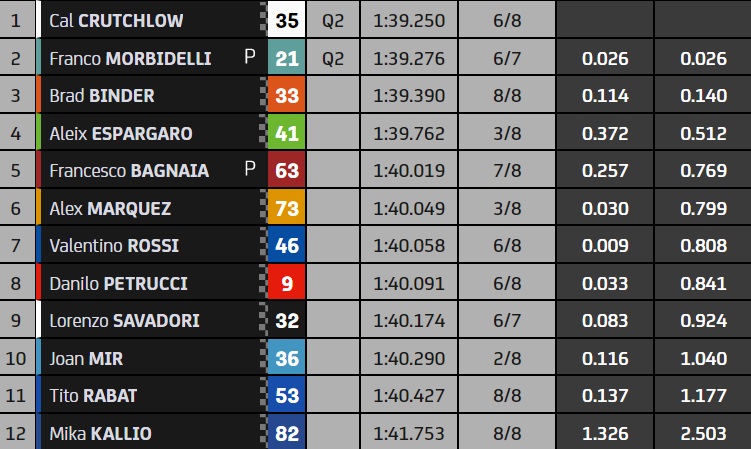Click the red number 9 badge
The height and width of the screenshot is (449, 751).
coord(286,283)
